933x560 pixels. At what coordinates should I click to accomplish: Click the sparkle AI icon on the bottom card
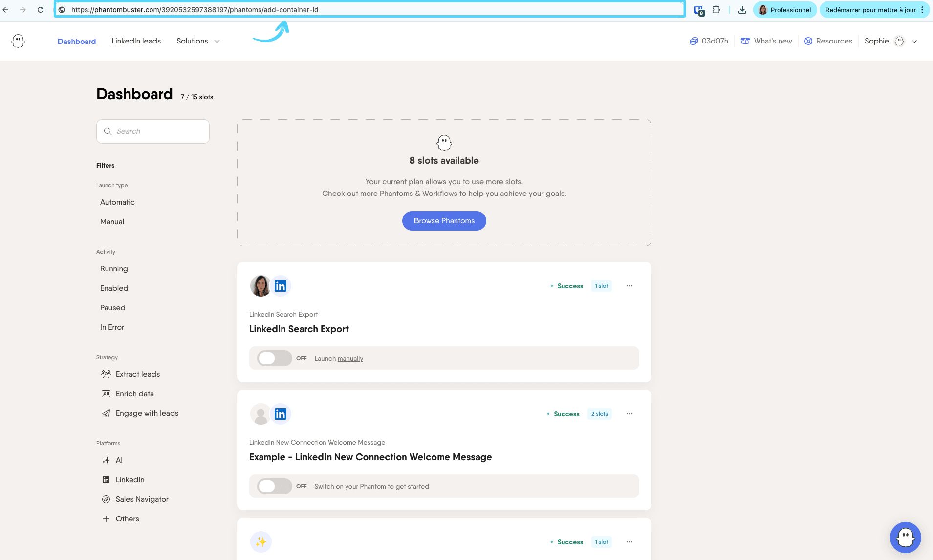(x=261, y=542)
